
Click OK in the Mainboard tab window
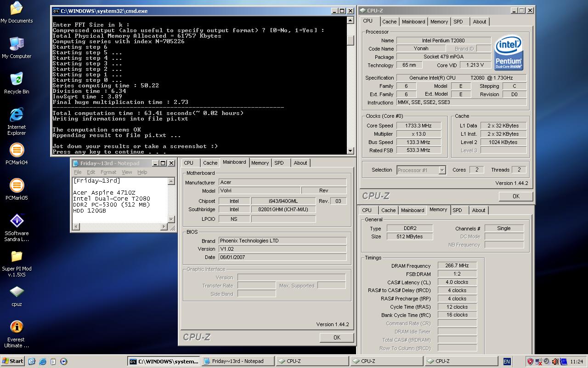pos(337,337)
